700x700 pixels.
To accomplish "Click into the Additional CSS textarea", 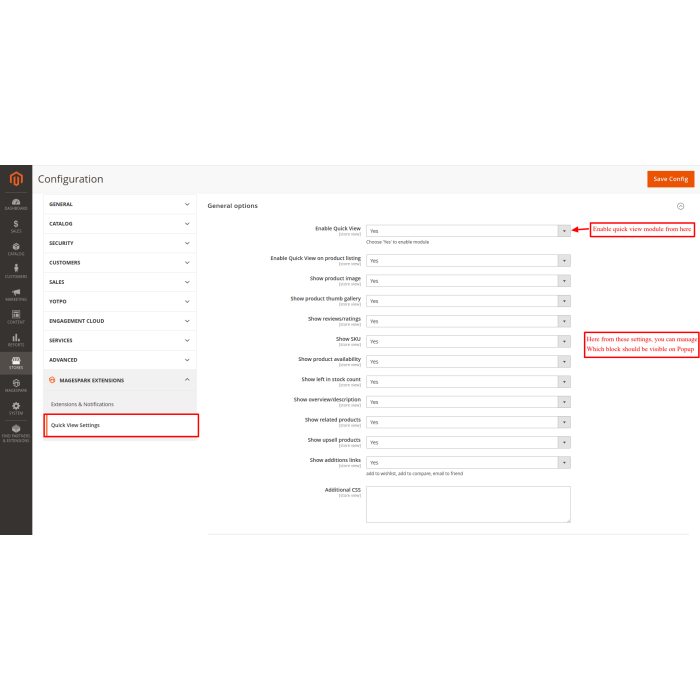I will click(468, 504).
